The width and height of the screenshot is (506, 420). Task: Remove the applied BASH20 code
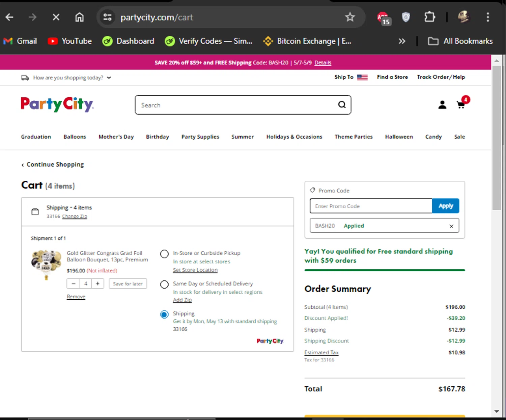pos(451,226)
